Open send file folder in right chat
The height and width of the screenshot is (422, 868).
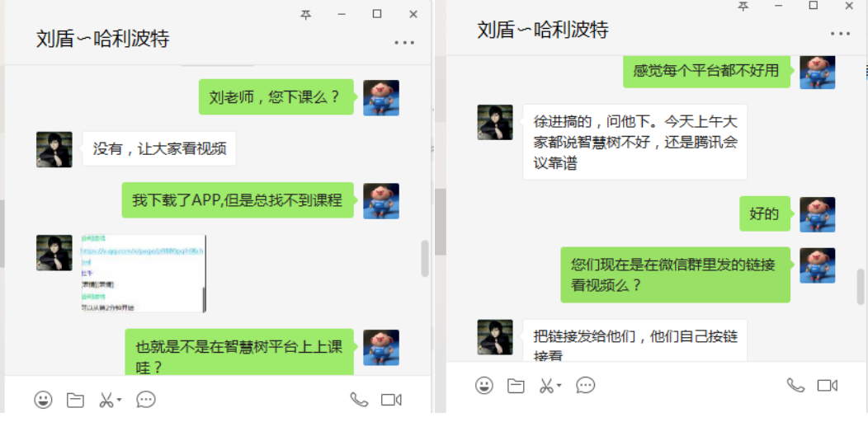point(516,386)
